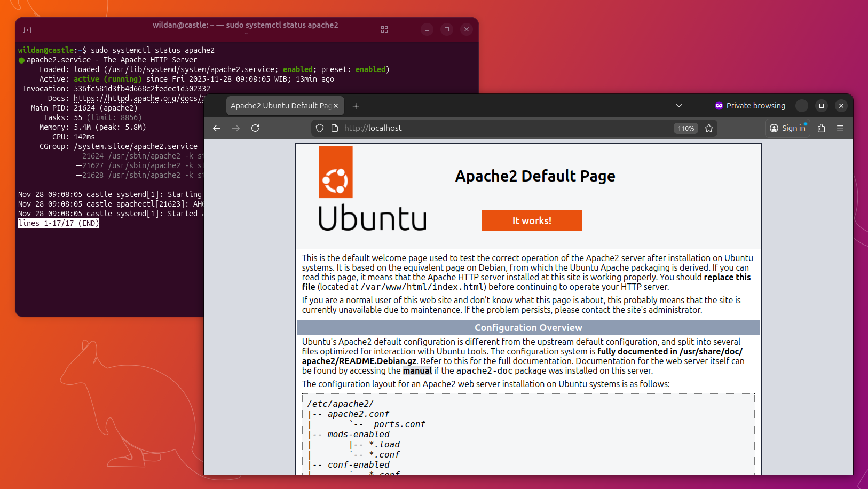Viewport: 868px width, 489px height.
Task: Click the 110% zoom level indicator
Action: tap(685, 128)
